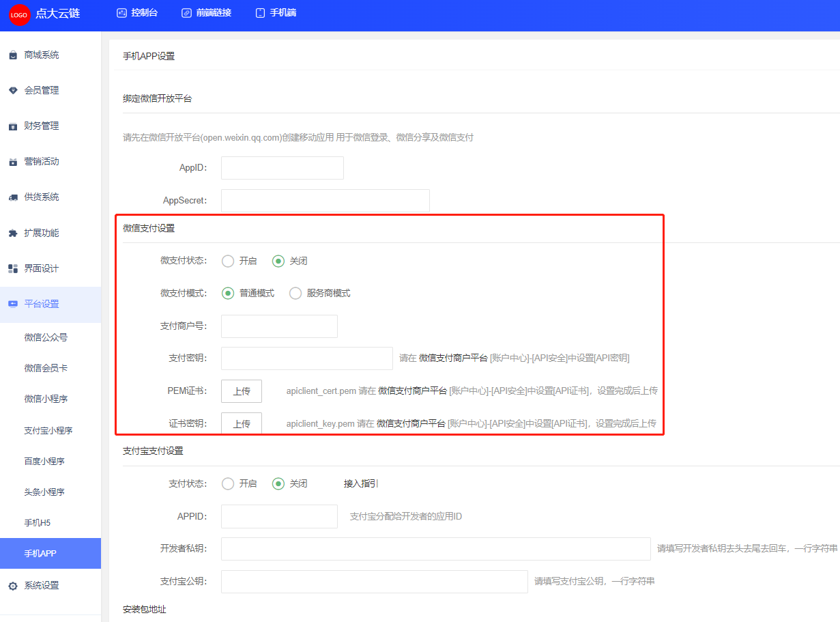
Task: Click the 营销活动 gift icon
Action: [x=13, y=162]
